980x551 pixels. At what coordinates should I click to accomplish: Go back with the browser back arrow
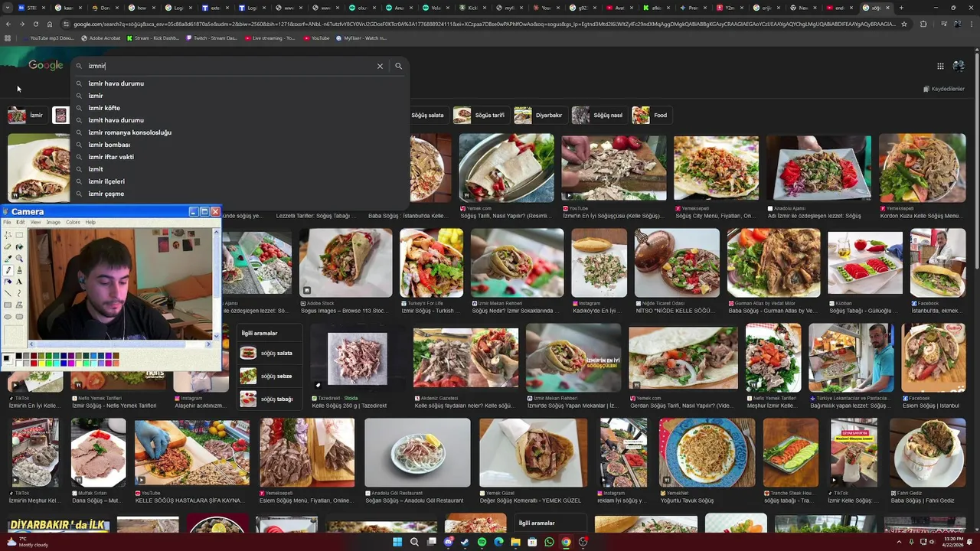tap(8, 24)
